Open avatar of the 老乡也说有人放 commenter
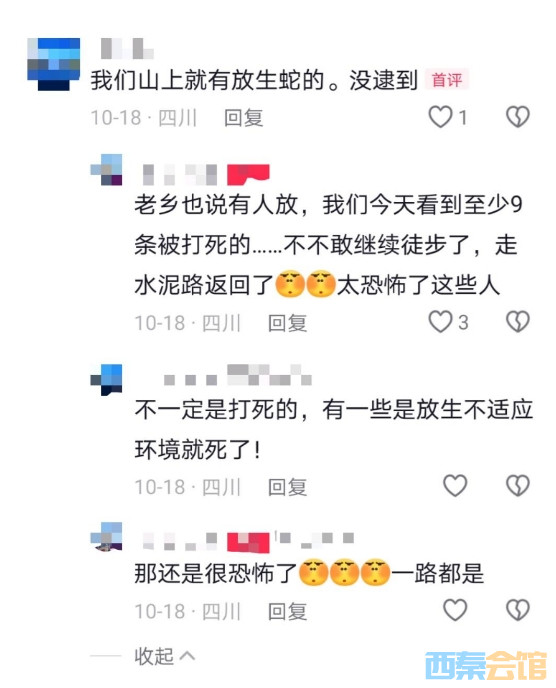The width and height of the screenshot is (556, 688). click(106, 170)
